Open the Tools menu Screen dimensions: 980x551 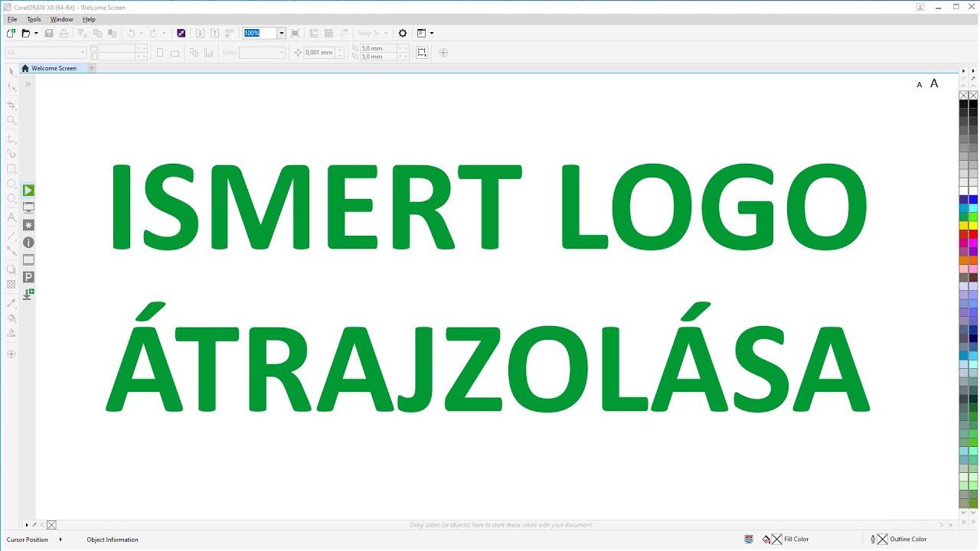pos(34,19)
